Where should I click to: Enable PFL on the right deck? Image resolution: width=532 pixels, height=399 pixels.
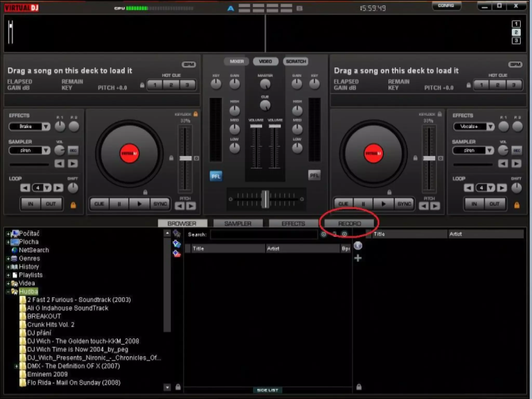314,176
